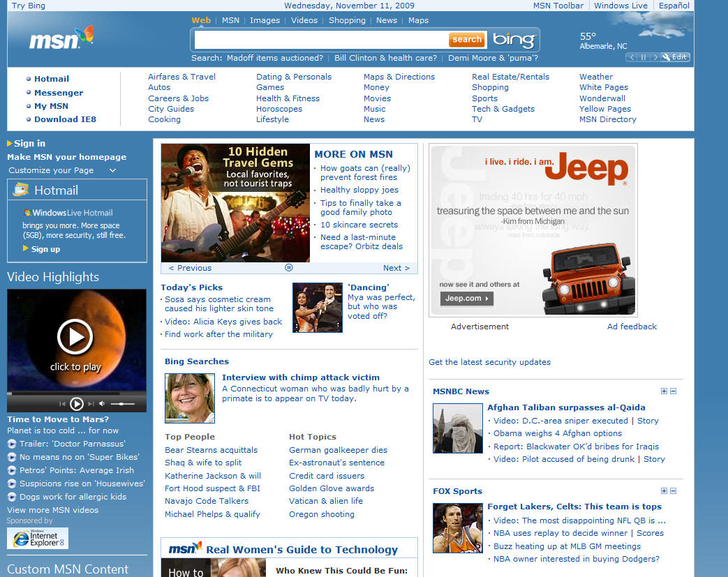Open the Horoscopes category link

279,109
